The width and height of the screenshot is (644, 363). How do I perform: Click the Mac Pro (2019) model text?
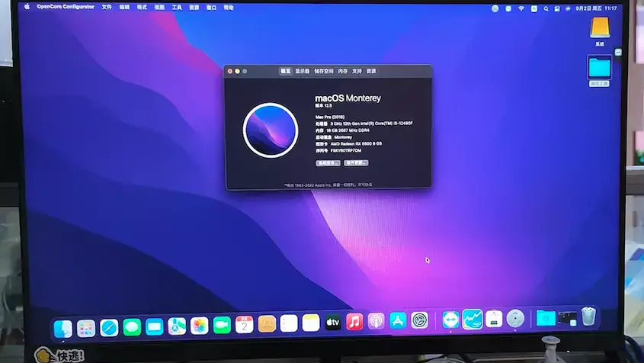tap(330, 117)
